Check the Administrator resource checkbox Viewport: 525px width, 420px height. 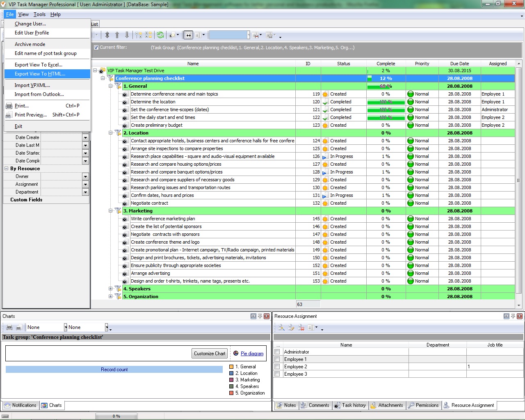[277, 352]
